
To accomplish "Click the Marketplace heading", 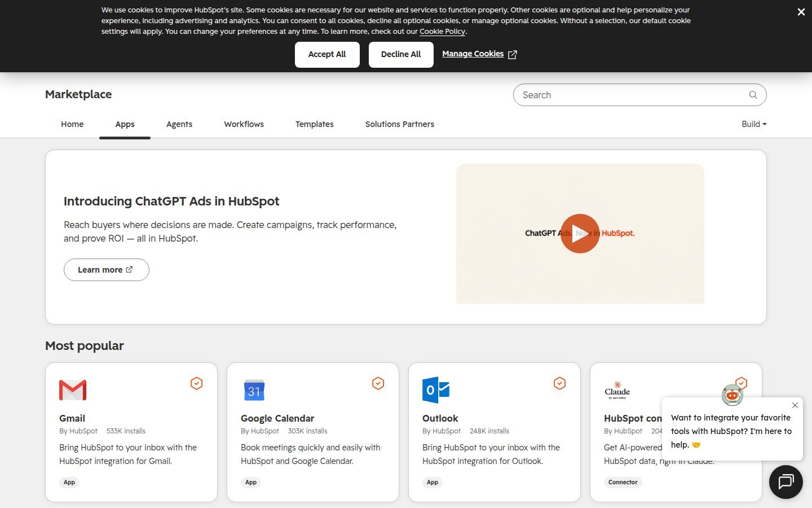I will tap(78, 94).
